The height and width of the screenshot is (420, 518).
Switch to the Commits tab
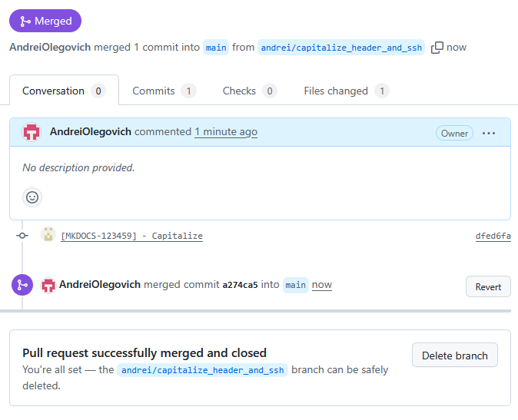[x=164, y=91]
